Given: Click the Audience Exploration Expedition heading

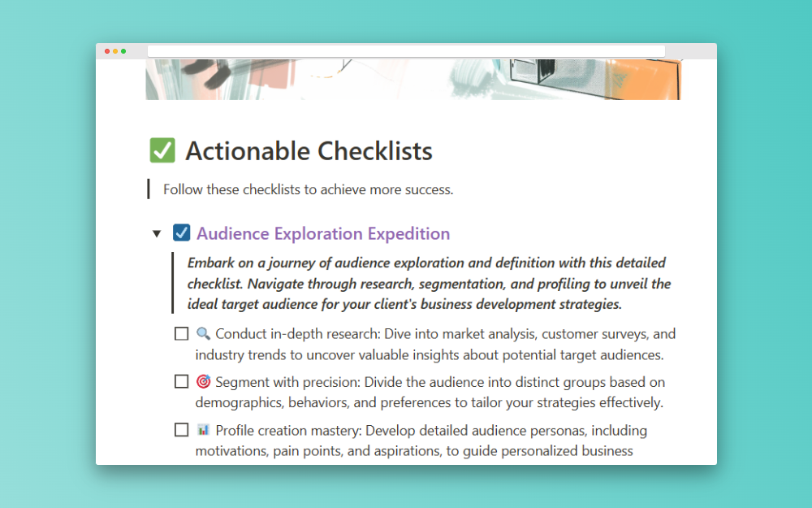Looking at the screenshot, I should [x=323, y=234].
